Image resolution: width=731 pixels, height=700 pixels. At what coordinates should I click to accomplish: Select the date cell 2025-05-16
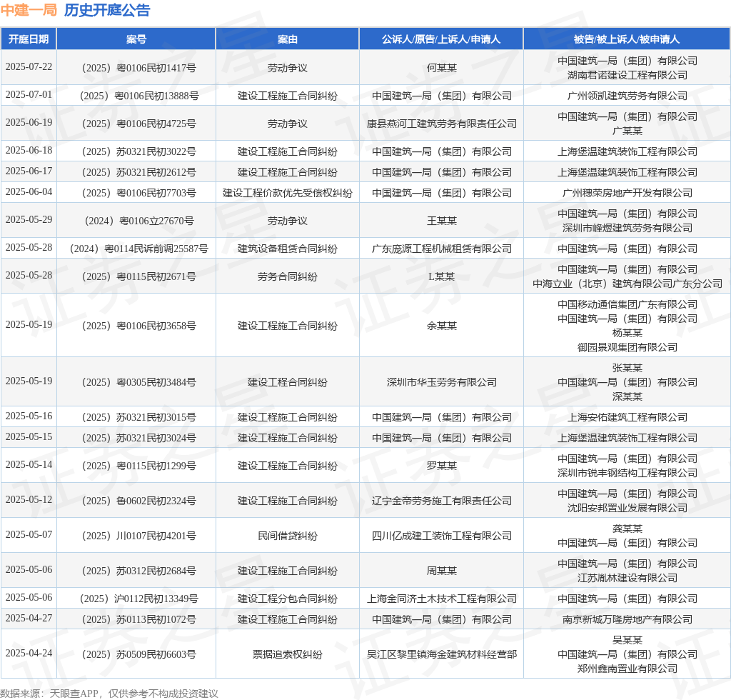(x=29, y=416)
